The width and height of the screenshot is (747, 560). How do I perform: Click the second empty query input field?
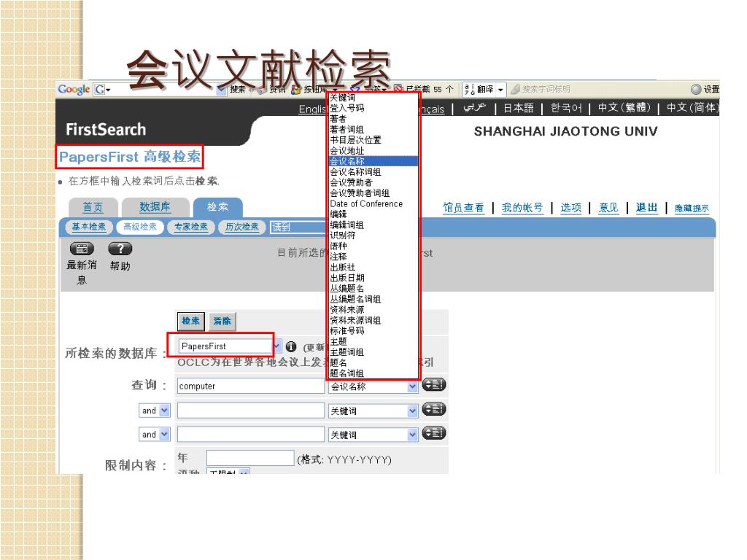(251, 410)
